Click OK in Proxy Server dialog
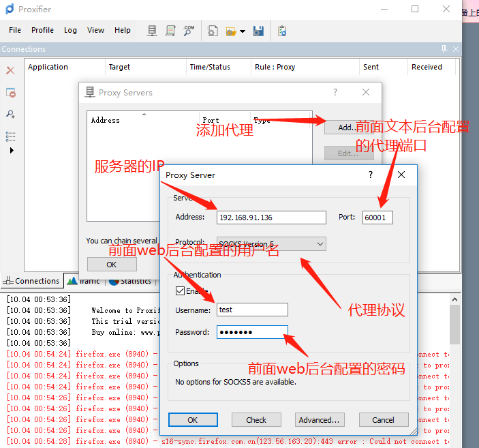This screenshot has width=479, height=448. [193, 420]
